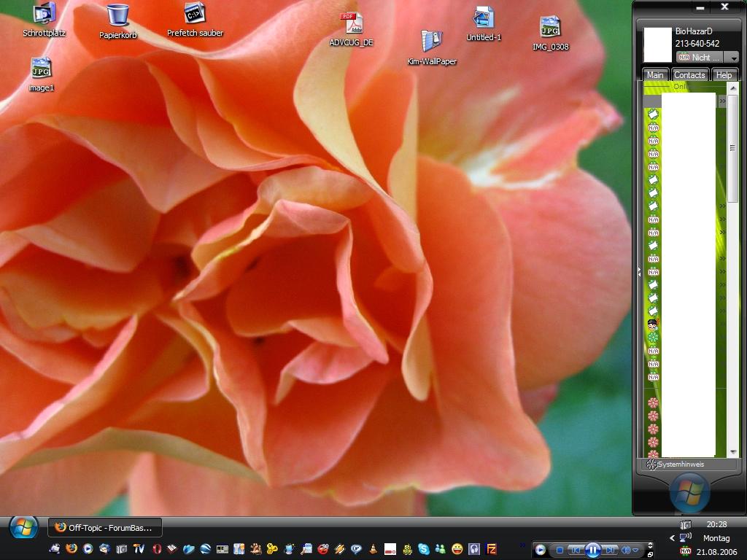Show hidden system tray icons chevron
This screenshot has height=560, width=747.
coord(672,538)
